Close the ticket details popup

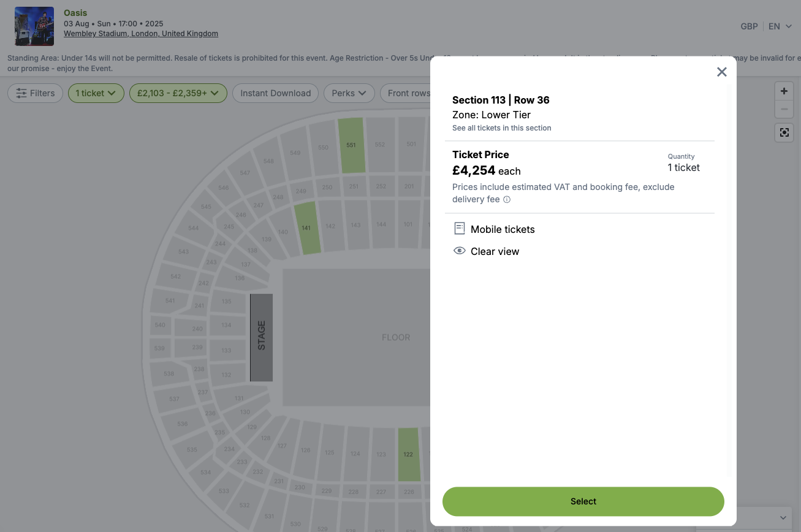click(x=722, y=72)
